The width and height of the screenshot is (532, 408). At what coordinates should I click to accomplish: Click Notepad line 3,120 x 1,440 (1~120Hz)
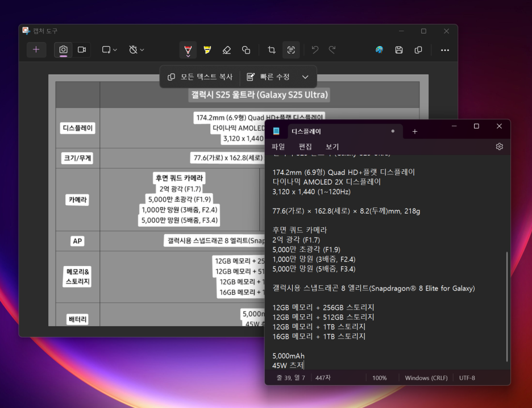[311, 191]
